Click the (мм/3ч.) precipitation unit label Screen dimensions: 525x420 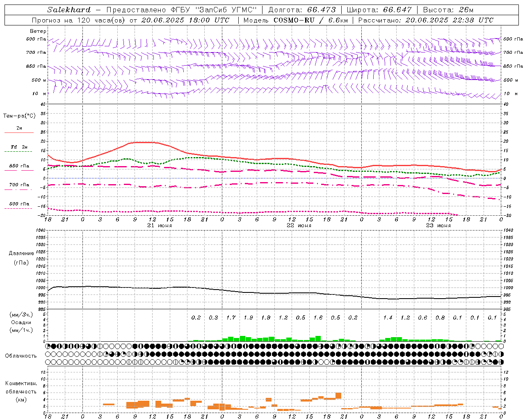21,315
